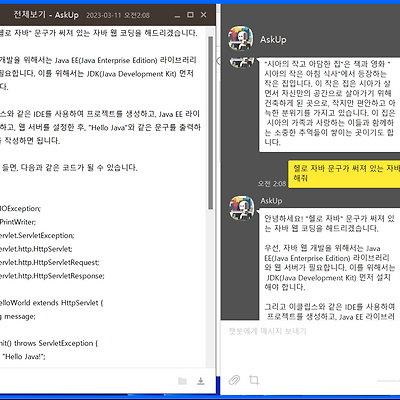Click the 'message;' declaration line in code

(18, 316)
